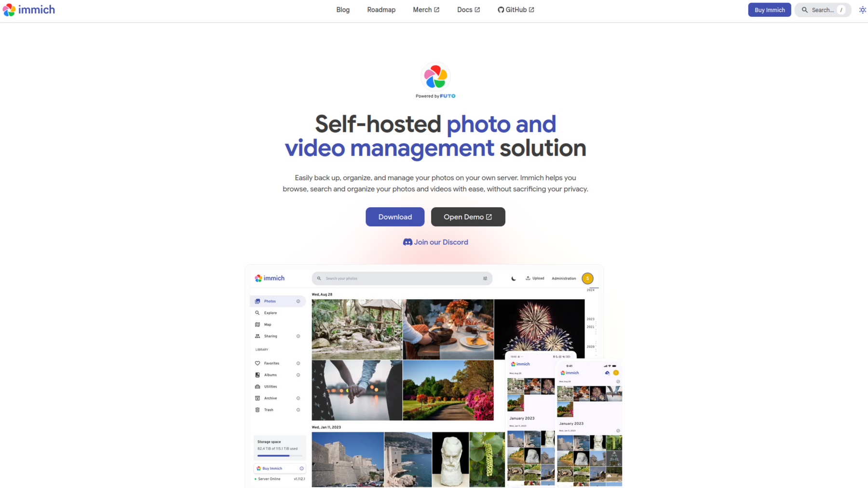Go to the Merch store link
868x488 pixels.
point(426,10)
